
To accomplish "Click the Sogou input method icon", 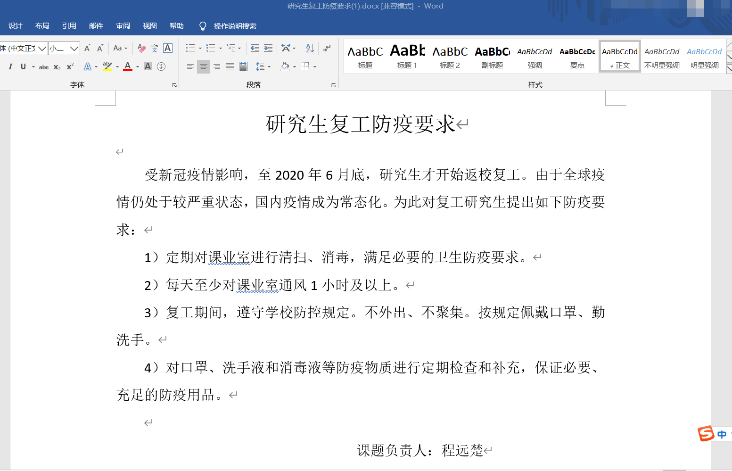I will pyautogui.click(x=706, y=433).
